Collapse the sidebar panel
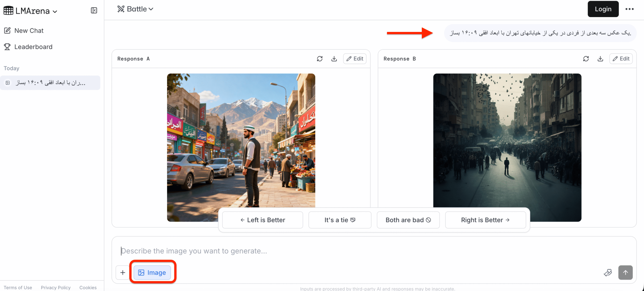The image size is (644, 291). [94, 11]
